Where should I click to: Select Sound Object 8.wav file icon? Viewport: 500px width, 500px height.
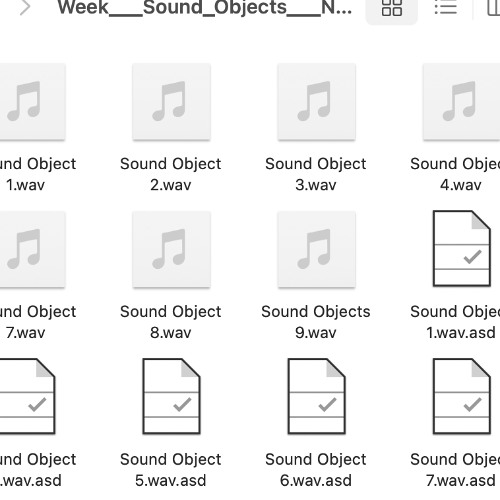coord(171,249)
